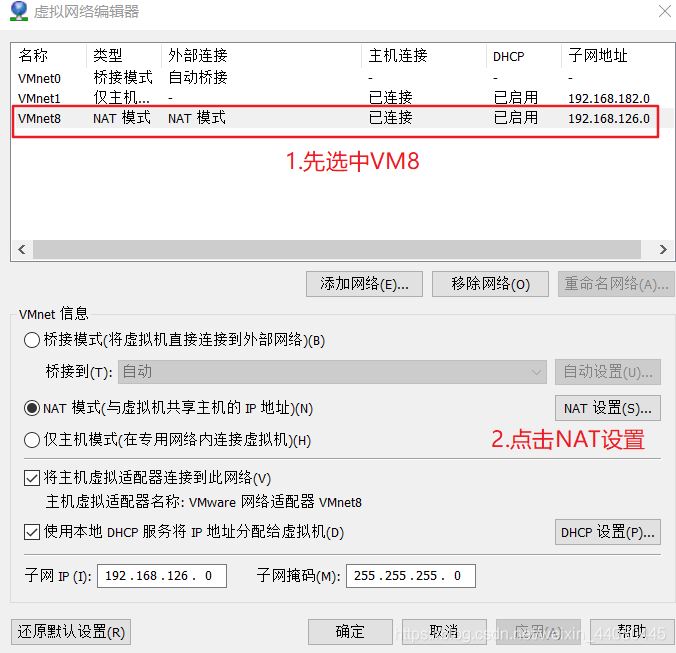Click the 取消 button

444,632
